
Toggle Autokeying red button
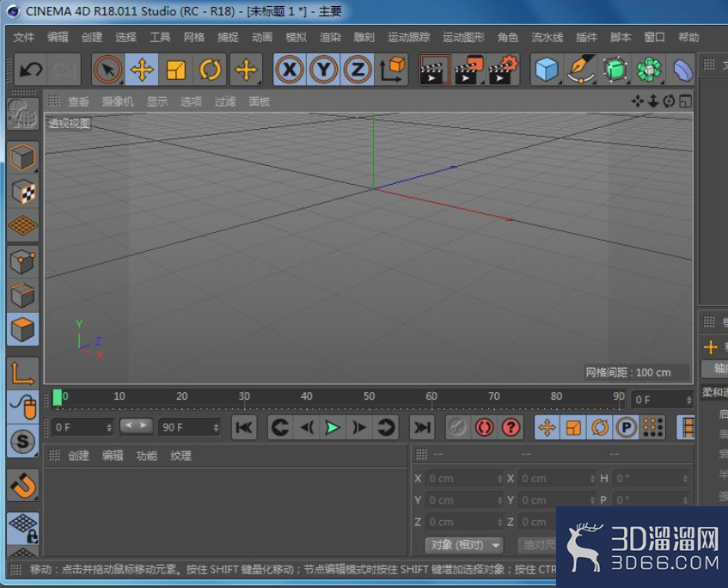[484, 427]
